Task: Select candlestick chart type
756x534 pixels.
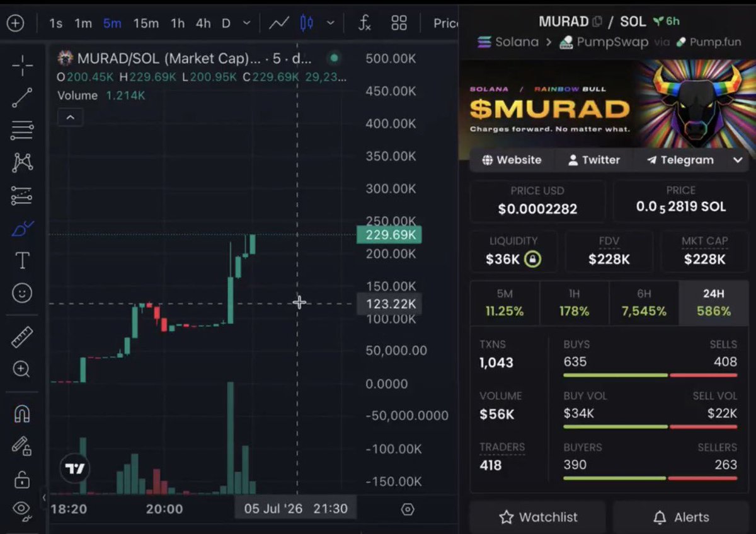Action: [307, 23]
